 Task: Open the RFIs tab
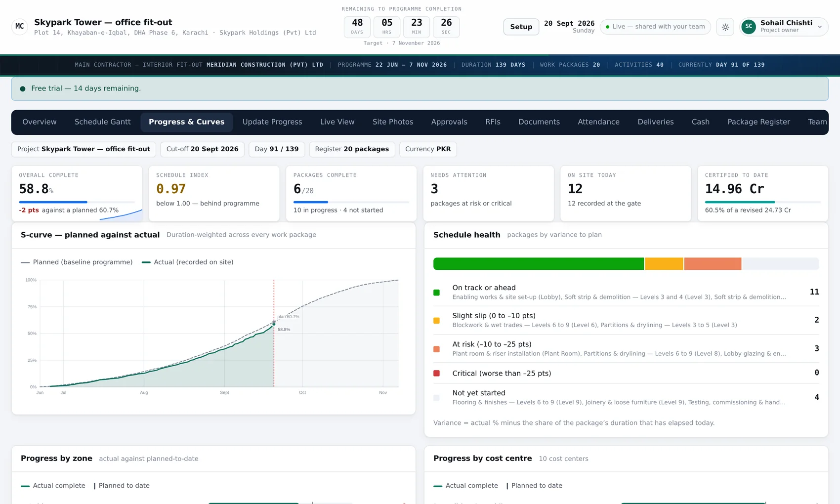493,122
